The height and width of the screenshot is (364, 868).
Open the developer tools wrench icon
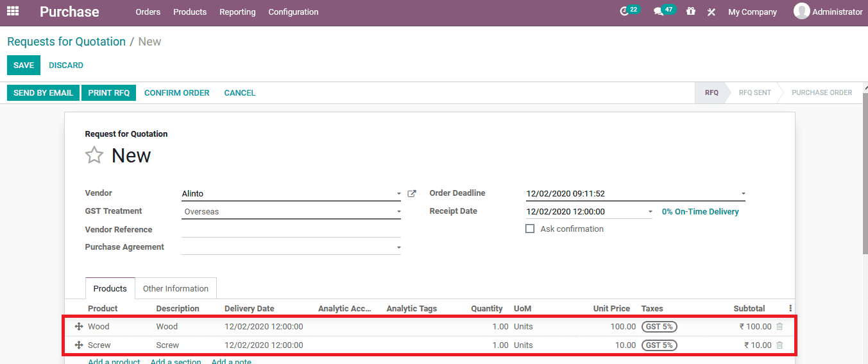(x=711, y=12)
